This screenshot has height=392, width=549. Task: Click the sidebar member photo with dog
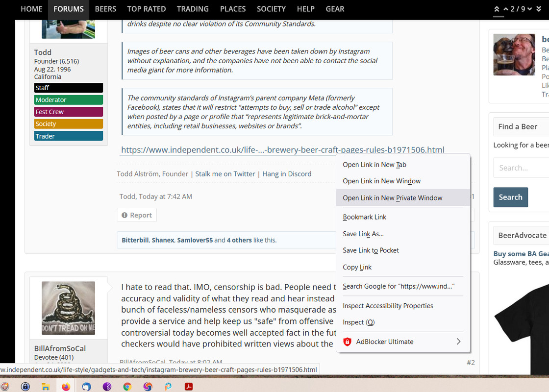tap(514, 54)
